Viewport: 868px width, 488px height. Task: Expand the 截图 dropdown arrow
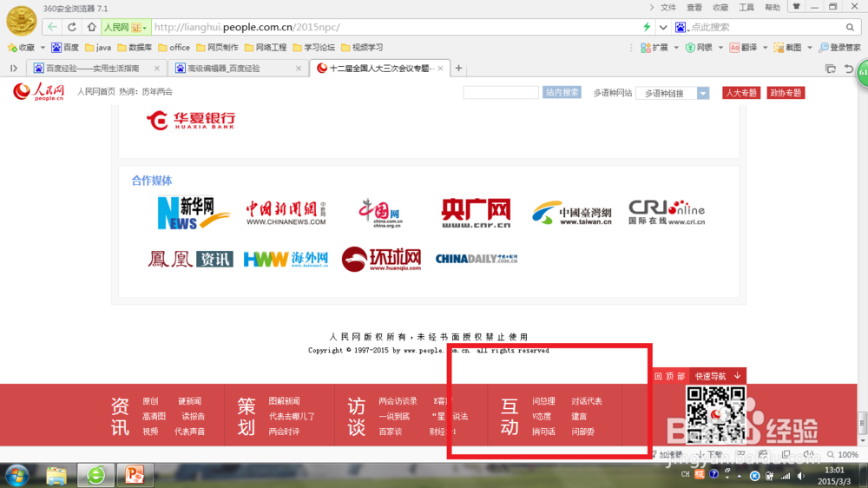pos(809,48)
